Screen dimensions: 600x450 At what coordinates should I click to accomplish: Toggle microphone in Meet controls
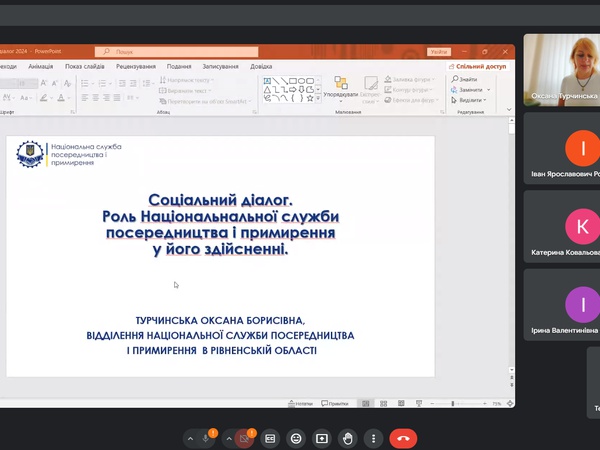205,439
